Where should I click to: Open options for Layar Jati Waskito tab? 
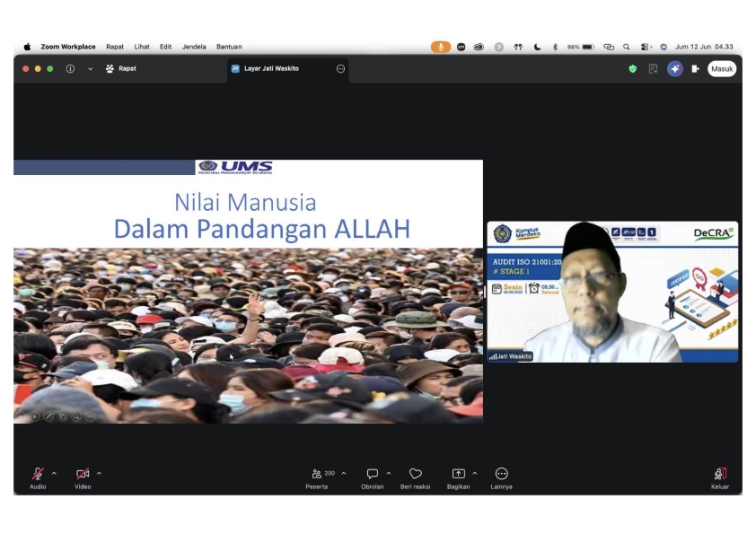340,69
